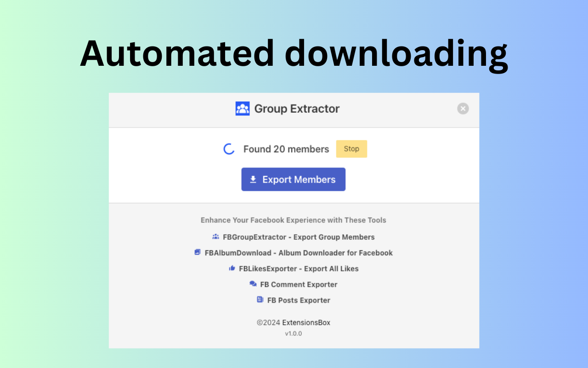
Task: Click the thumbs-up icon beside FBLikesExporter
Action: pos(232,268)
